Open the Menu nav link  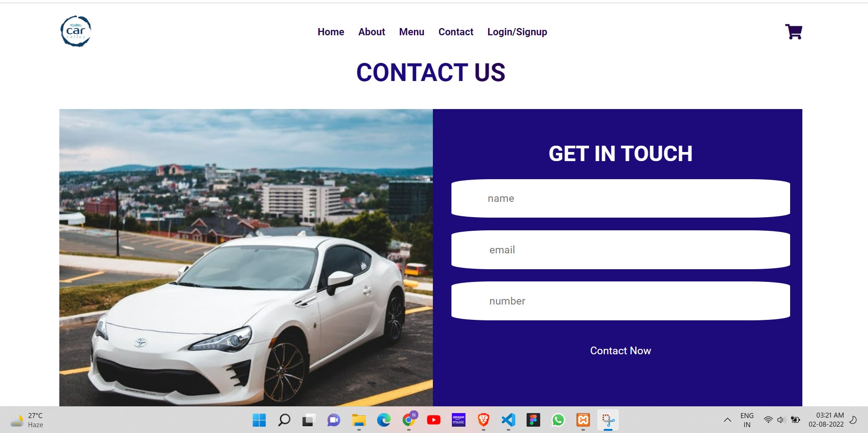pyautogui.click(x=412, y=32)
